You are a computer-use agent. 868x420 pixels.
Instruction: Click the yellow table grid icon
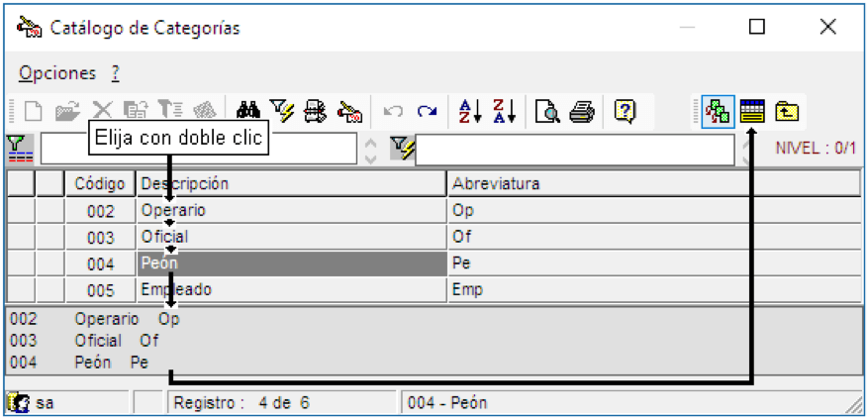point(752,111)
